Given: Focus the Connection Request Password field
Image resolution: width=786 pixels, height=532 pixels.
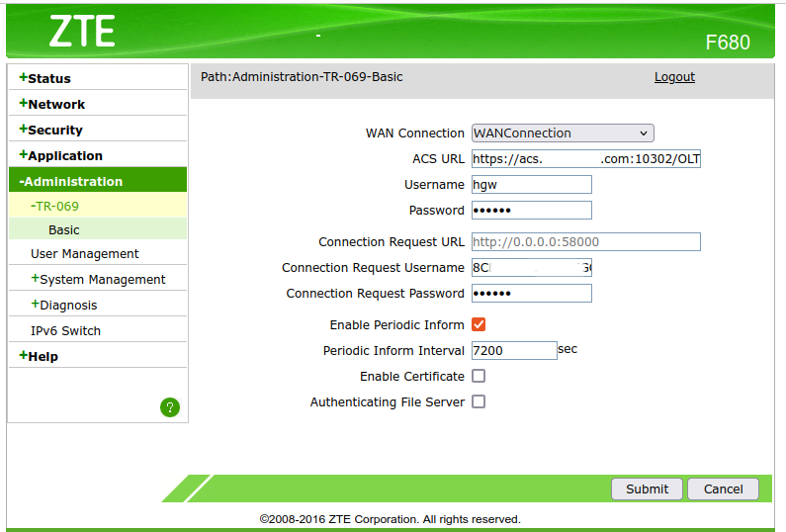Looking at the screenshot, I should tap(531, 293).
